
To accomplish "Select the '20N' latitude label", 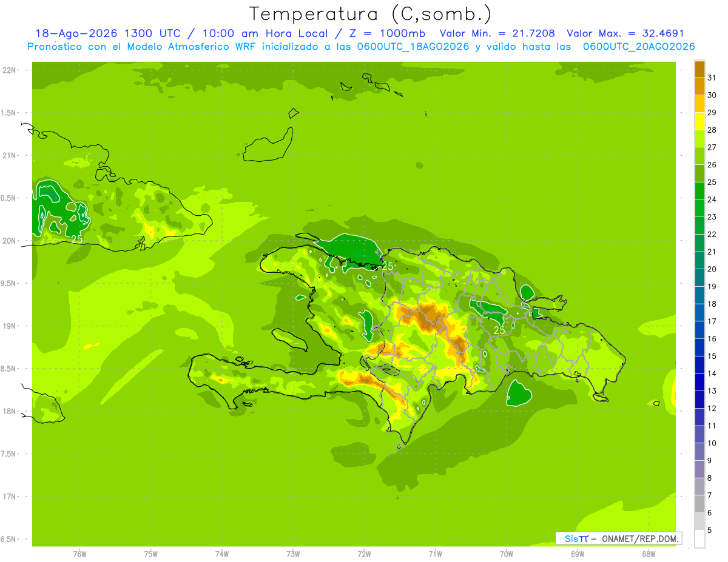I will (x=9, y=241).
